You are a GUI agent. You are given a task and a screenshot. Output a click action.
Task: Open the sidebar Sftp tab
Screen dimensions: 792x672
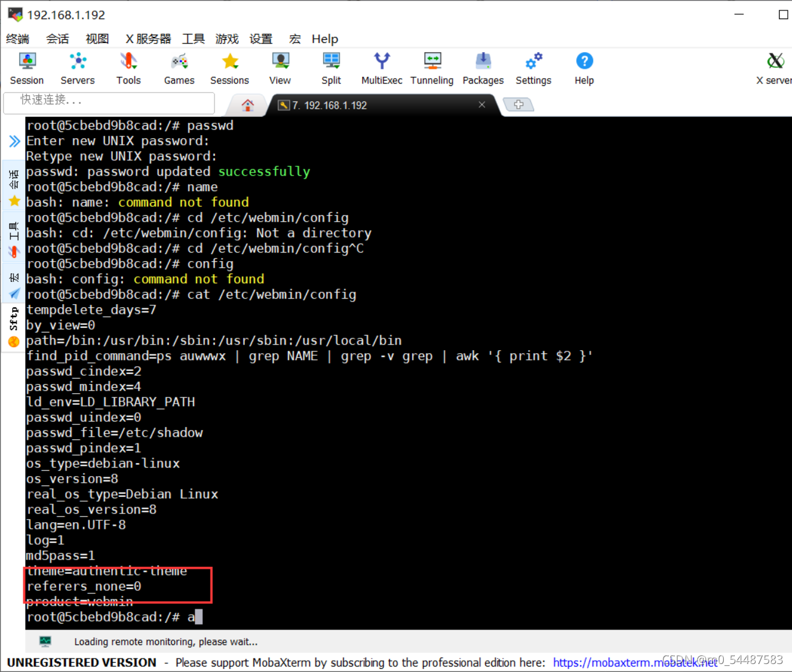point(14,327)
